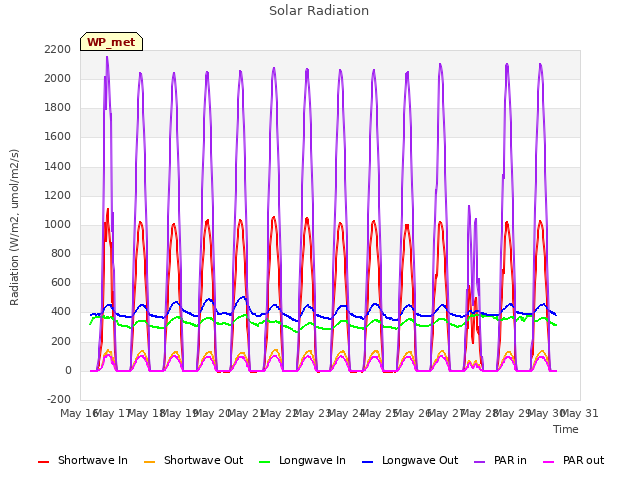The width and height of the screenshot is (640, 480).
Task: Click the May 28 x-axis label
Action: coord(479,413)
